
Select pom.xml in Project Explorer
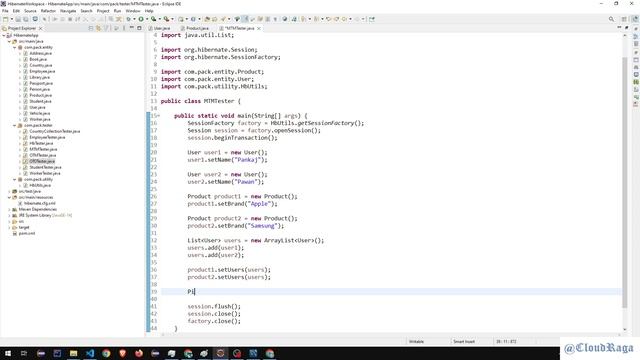click(x=27, y=233)
